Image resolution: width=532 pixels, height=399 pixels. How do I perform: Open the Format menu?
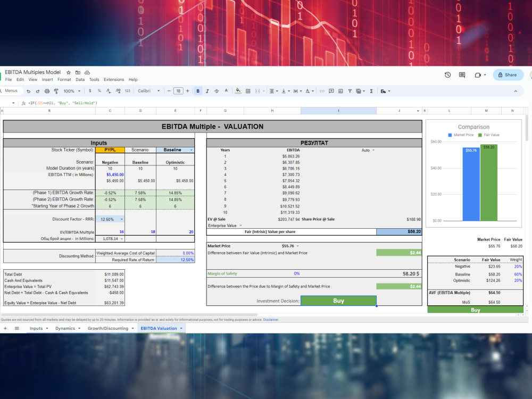pyautogui.click(x=64, y=80)
